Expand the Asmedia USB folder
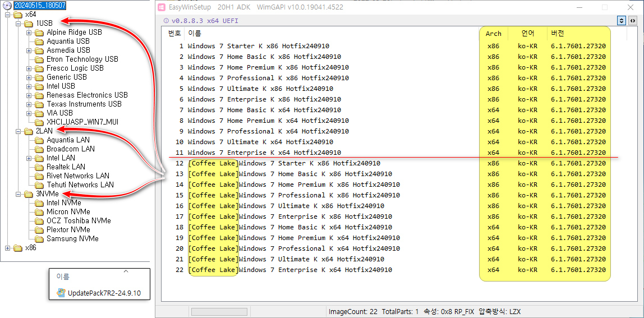This screenshot has height=318, width=644. click(29, 50)
